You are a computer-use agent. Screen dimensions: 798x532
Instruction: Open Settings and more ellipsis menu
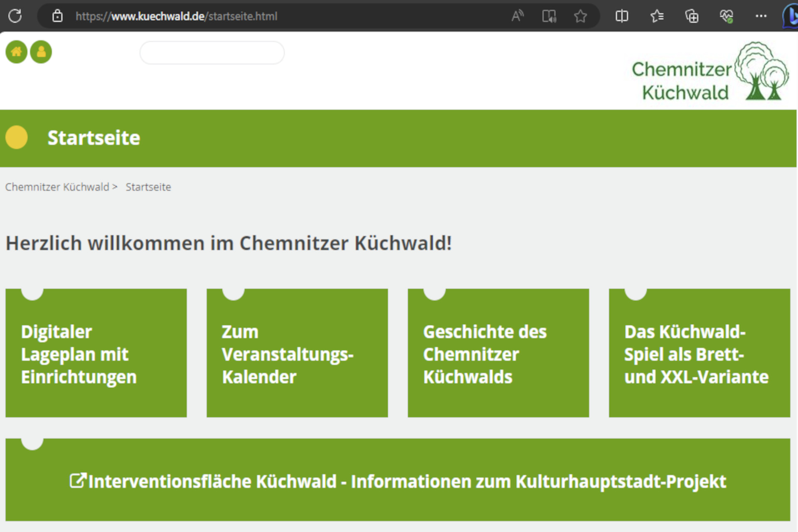pos(761,16)
